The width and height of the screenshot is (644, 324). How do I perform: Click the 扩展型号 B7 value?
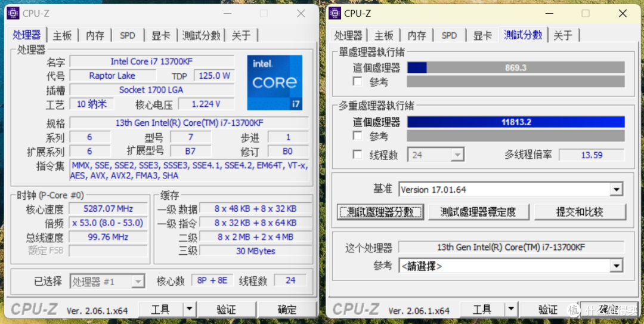tap(191, 151)
